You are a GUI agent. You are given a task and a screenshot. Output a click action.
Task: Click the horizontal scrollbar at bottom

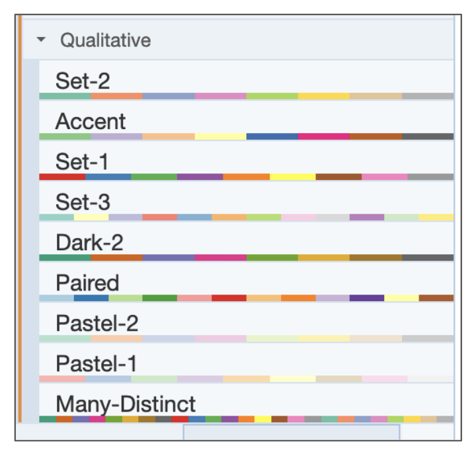[x=291, y=432]
